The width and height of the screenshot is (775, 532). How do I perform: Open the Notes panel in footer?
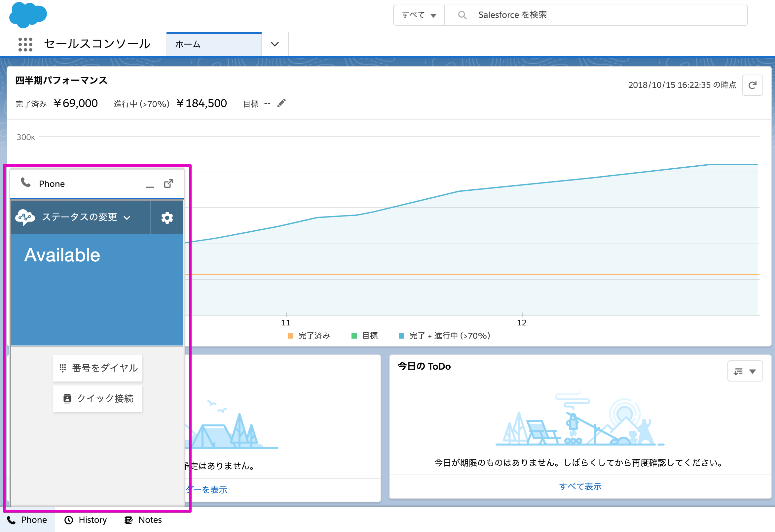pos(143,520)
